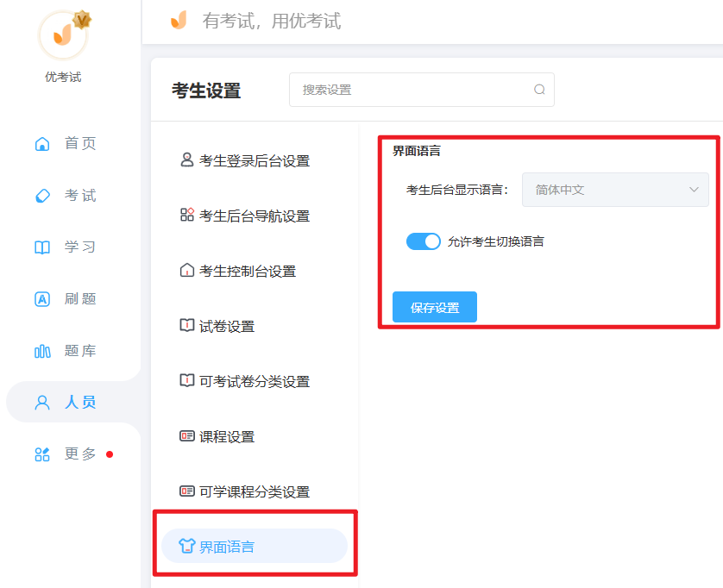Click the VIP badge on the avatar
This screenshot has width=723, height=588.
pos(82,20)
